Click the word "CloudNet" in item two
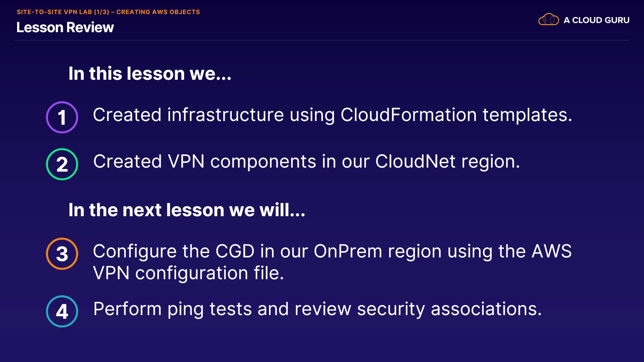The width and height of the screenshot is (644, 362). pyautogui.click(x=415, y=162)
